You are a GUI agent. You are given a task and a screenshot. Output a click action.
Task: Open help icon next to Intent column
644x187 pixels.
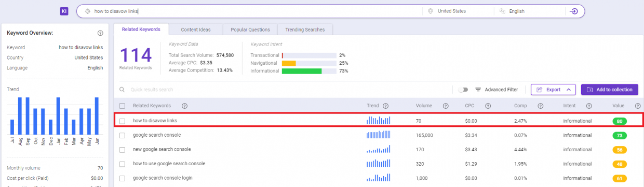(588, 106)
